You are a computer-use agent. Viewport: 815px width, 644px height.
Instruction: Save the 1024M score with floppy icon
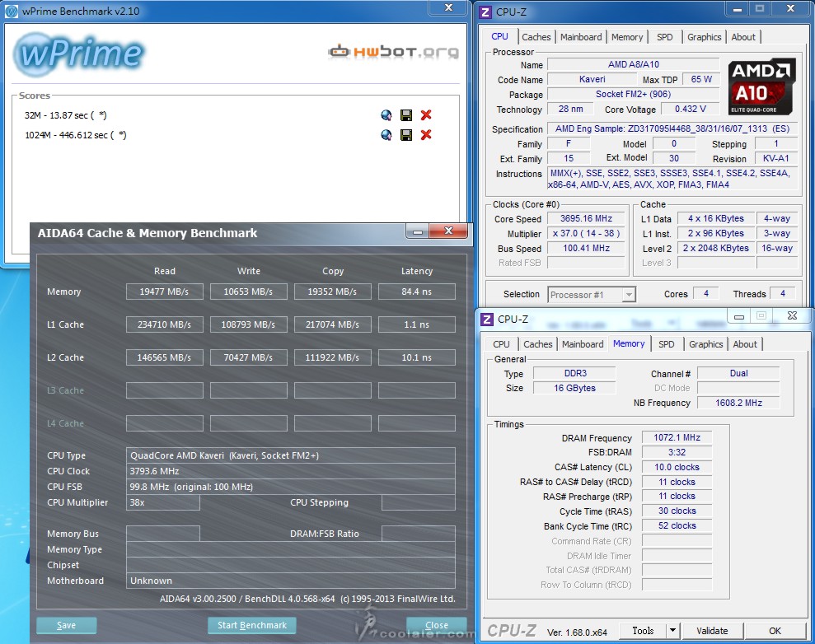coord(406,135)
